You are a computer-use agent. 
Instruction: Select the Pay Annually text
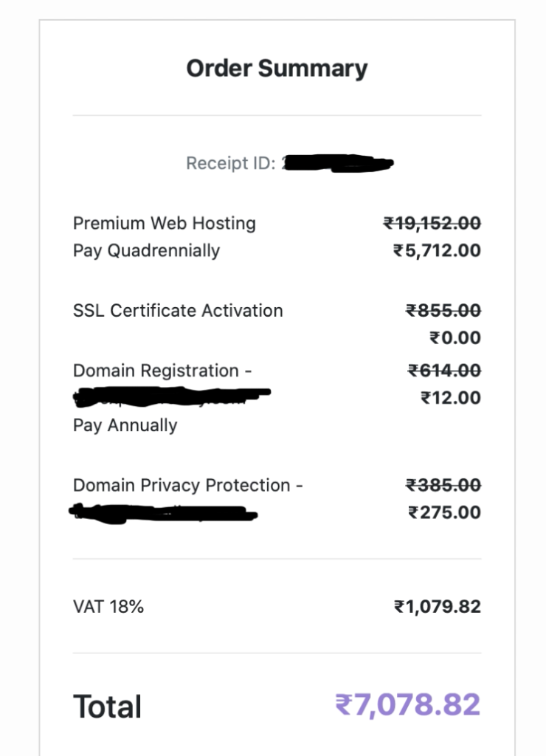[125, 425]
